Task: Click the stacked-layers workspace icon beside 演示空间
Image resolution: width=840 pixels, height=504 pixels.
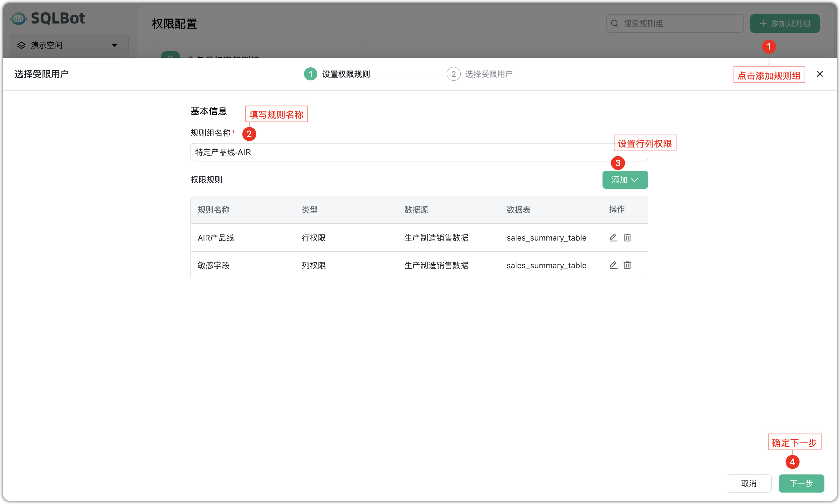Action: pyautogui.click(x=21, y=45)
